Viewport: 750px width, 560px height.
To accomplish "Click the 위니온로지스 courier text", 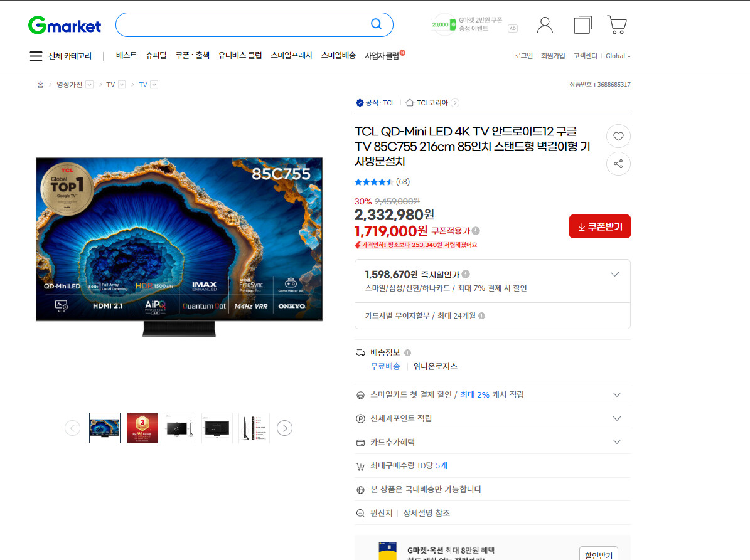I will (x=436, y=366).
